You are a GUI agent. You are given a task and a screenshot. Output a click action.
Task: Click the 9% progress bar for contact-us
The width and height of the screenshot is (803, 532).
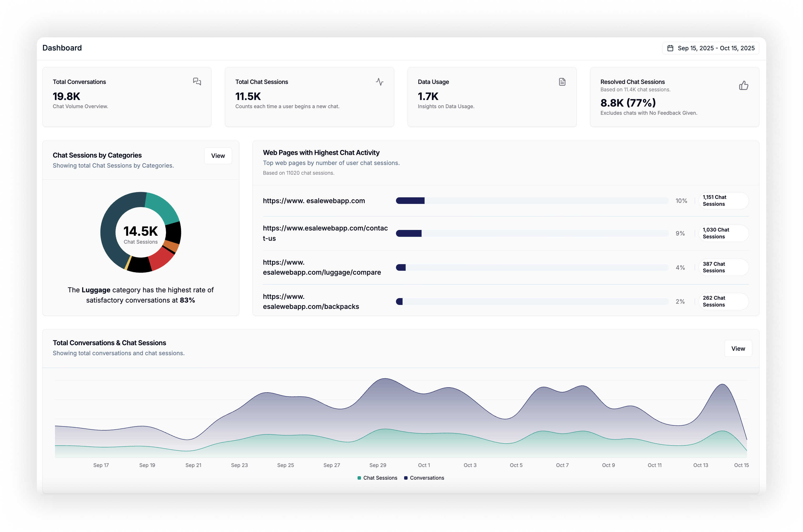532,233
